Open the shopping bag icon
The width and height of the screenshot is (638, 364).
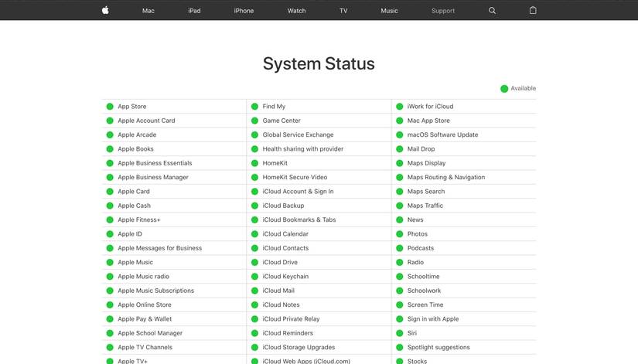pos(533,10)
